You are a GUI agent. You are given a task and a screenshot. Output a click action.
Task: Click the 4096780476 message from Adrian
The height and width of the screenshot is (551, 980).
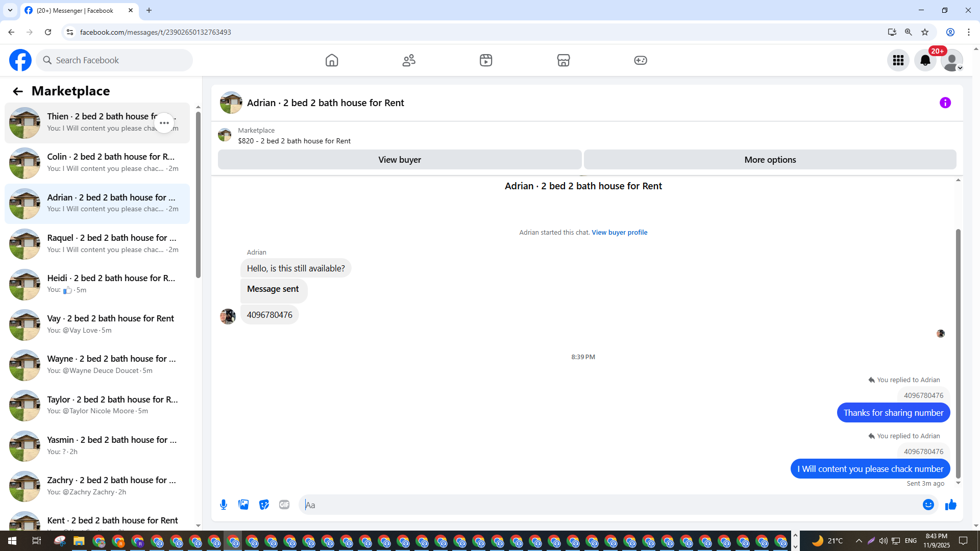[269, 315]
